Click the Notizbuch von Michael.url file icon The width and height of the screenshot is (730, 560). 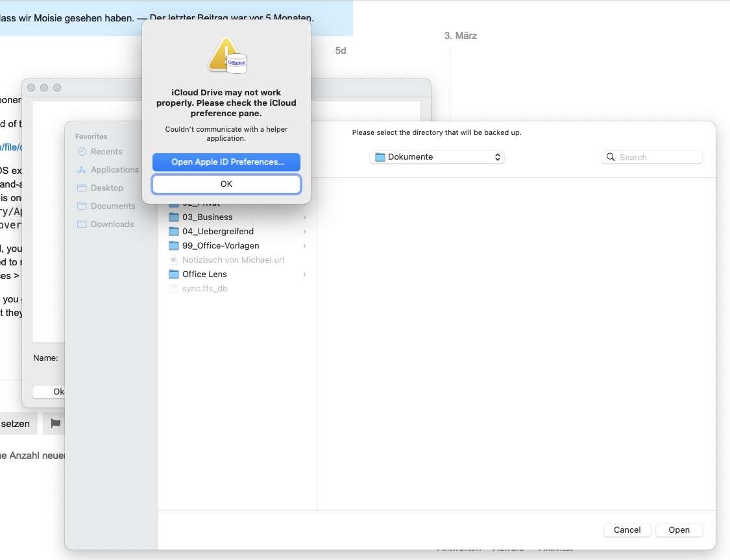[174, 260]
